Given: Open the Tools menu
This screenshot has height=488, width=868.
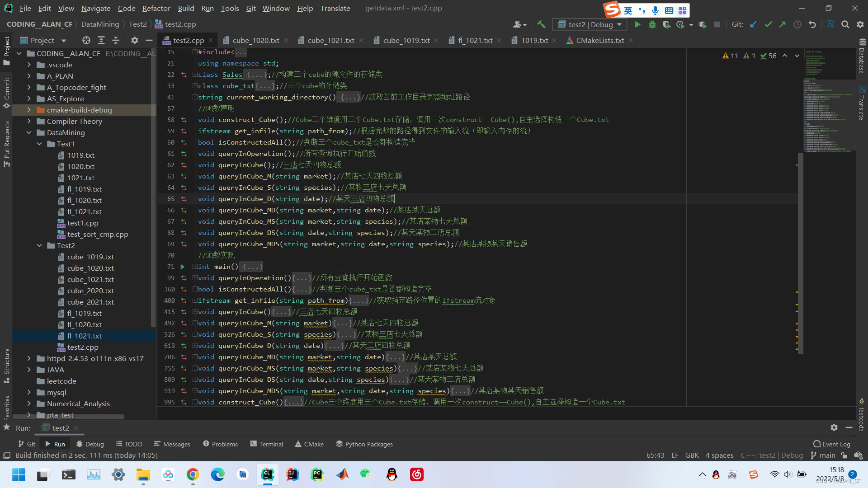Looking at the screenshot, I should [x=230, y=8].
